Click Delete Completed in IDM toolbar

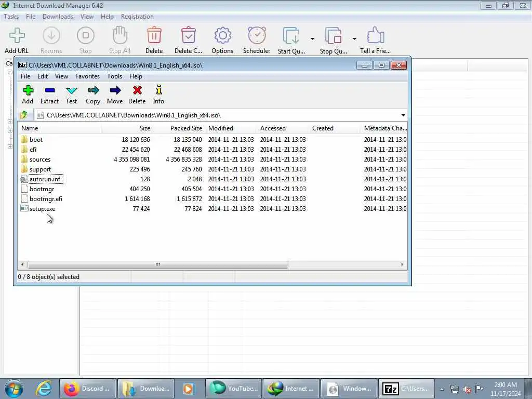click(188, 41)
